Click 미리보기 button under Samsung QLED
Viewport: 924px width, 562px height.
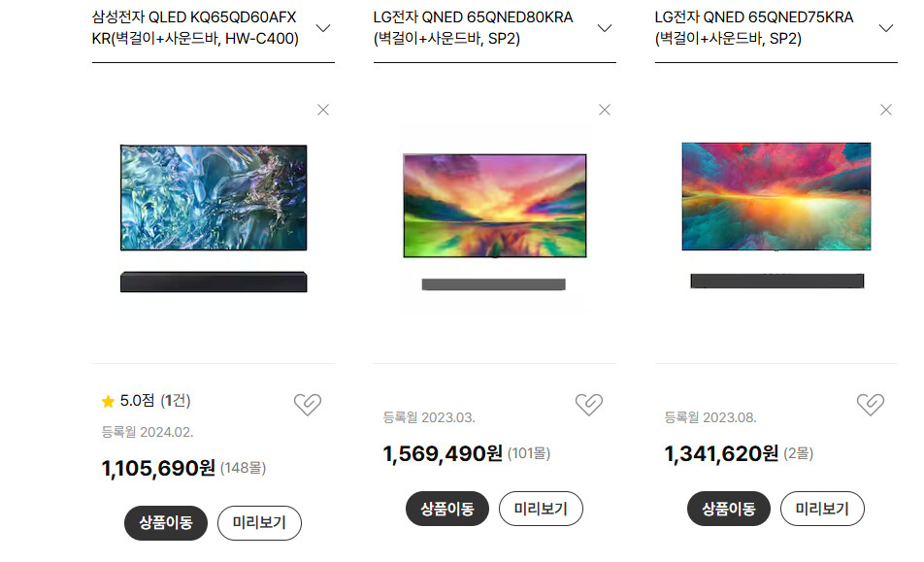(x=259, y=522)
